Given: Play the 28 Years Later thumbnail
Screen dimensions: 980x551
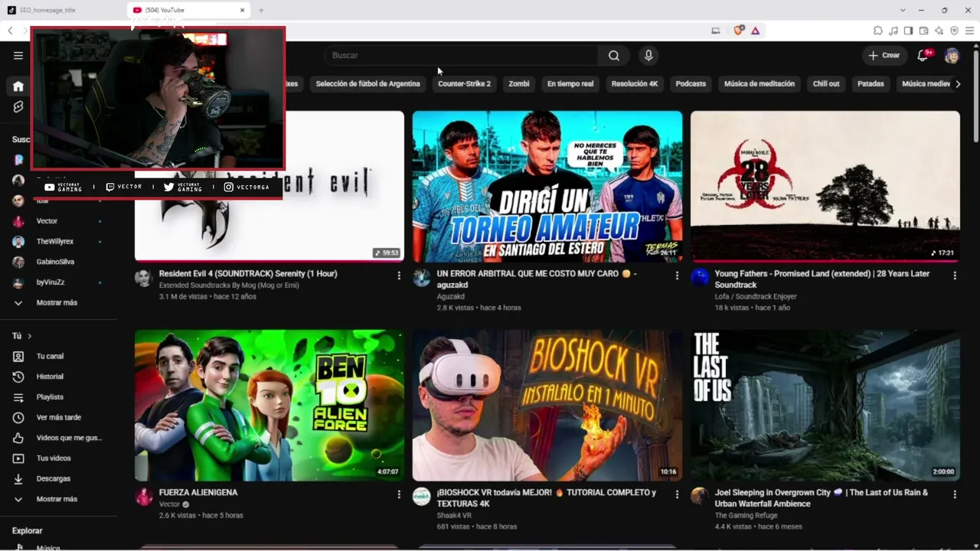Looking at the screenshot, I should [x=825, y=186].
